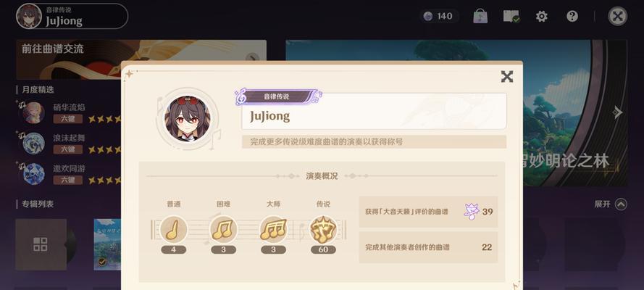Viewport: 644px width, 290px height.
Task: Select the 传说 crown difficulty icon
Action: 323,229
